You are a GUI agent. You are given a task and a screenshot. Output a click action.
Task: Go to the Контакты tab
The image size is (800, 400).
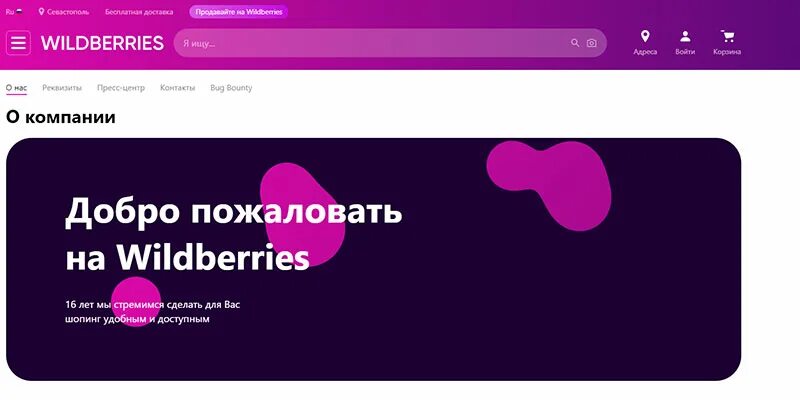pos(178,88)
